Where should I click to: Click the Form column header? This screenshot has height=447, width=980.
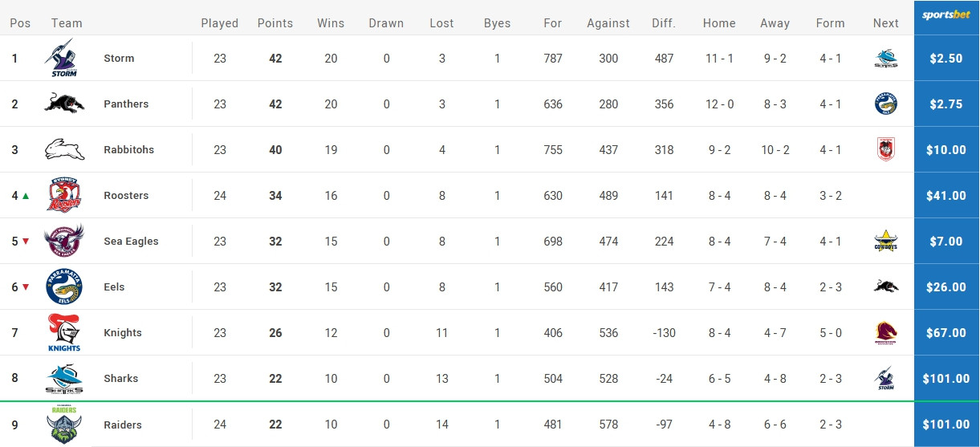point(830,23)
